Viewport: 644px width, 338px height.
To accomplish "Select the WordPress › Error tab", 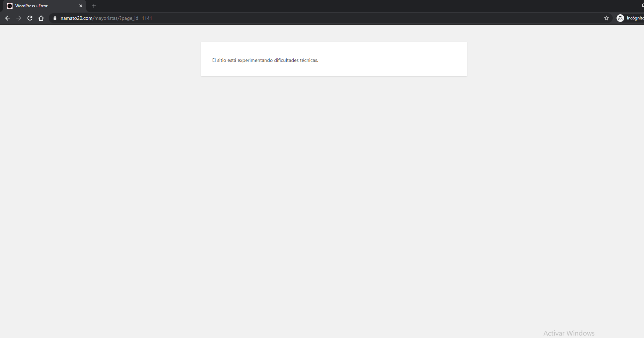I will pyautogui.click(x=45, y=6).
